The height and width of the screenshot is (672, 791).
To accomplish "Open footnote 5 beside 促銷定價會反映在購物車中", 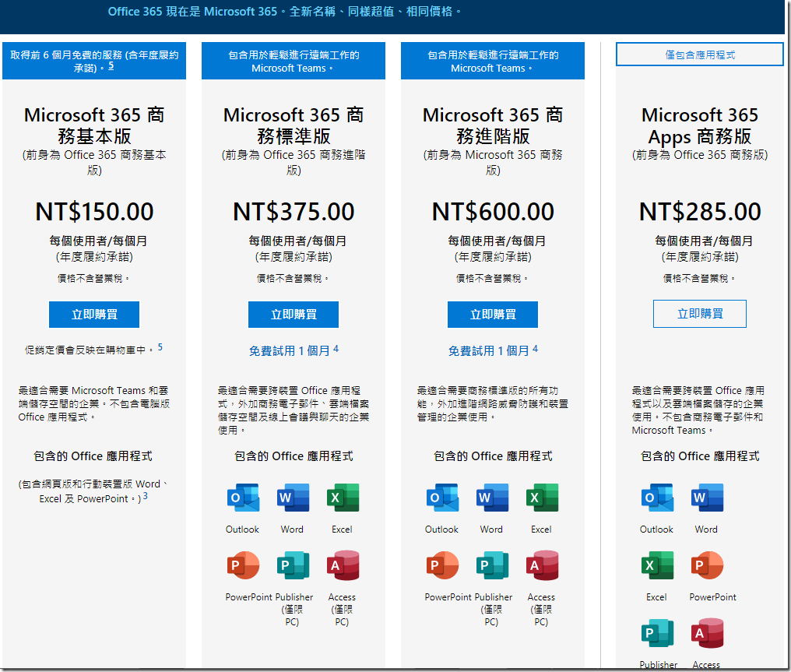I will click(x=160, y=347).
